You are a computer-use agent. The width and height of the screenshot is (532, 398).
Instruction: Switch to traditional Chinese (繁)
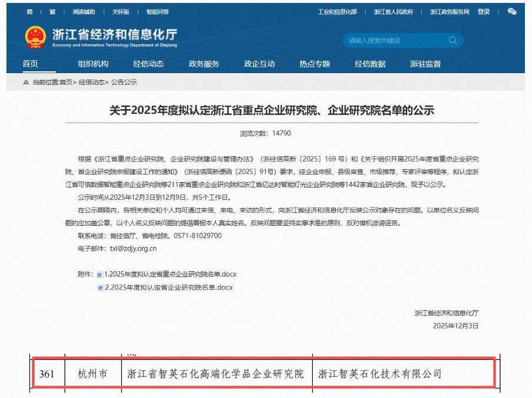coord(52,12)
